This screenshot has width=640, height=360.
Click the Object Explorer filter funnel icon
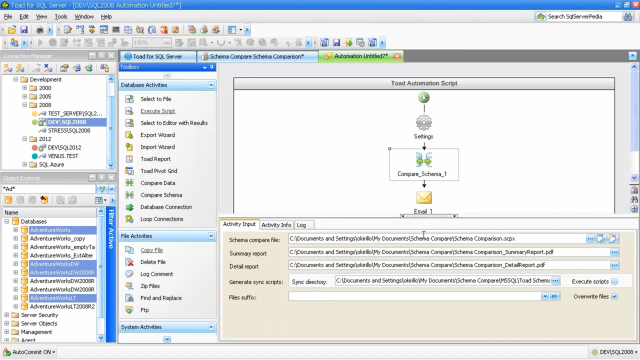point(102,189)
